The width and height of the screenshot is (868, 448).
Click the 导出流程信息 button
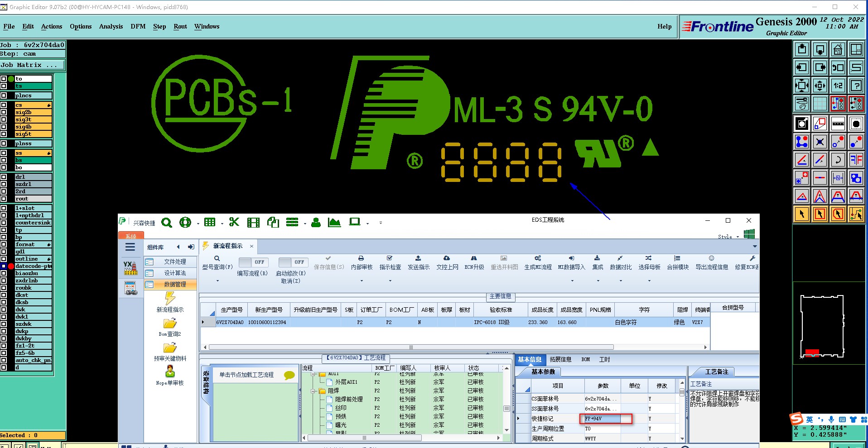(712, 263)
